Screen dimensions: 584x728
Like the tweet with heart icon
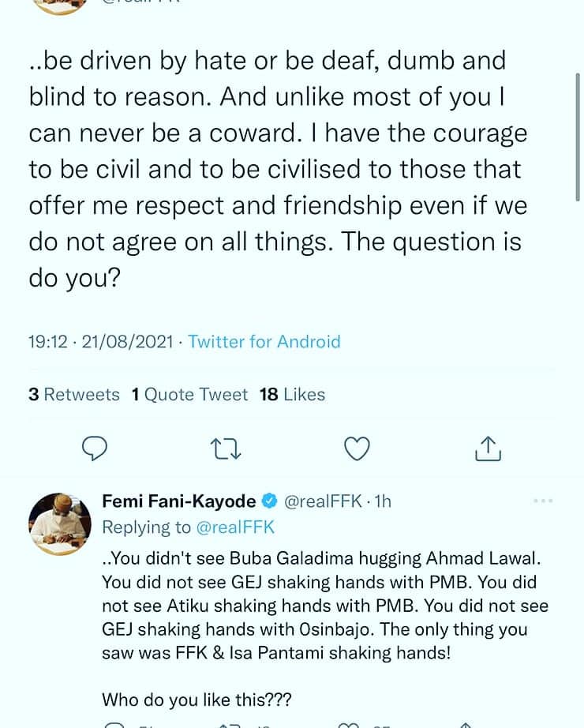coord(358,448)
